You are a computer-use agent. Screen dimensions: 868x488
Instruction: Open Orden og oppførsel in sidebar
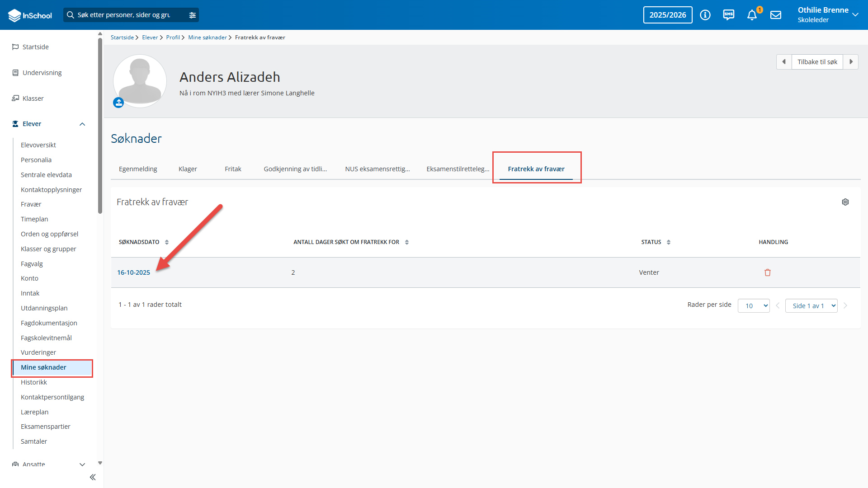(x=49, y=234)
